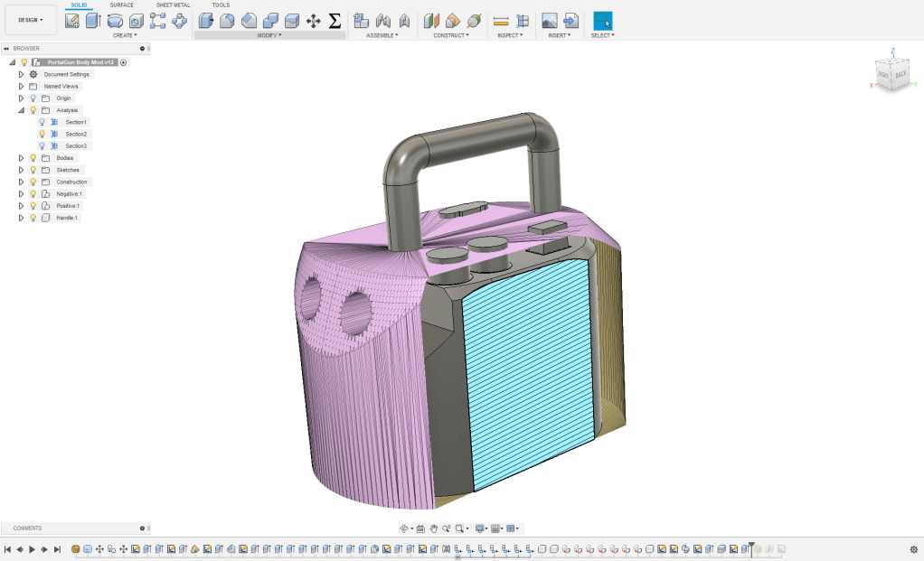924x561 pixels.
Task: Activate the Move/Copy tool
Action: (314, 21)
